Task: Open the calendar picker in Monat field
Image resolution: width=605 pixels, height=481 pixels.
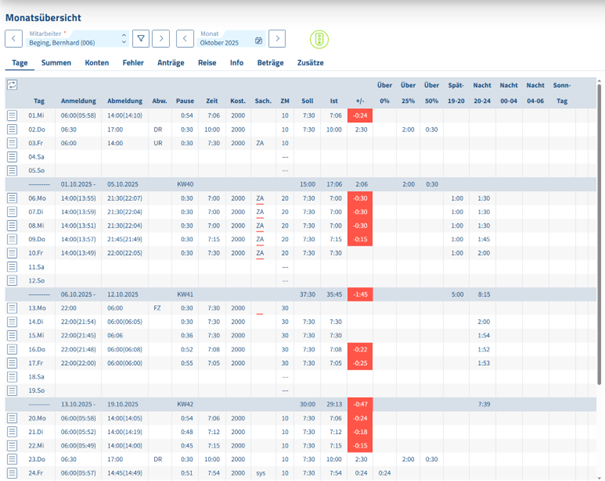Action: point(258,41)
